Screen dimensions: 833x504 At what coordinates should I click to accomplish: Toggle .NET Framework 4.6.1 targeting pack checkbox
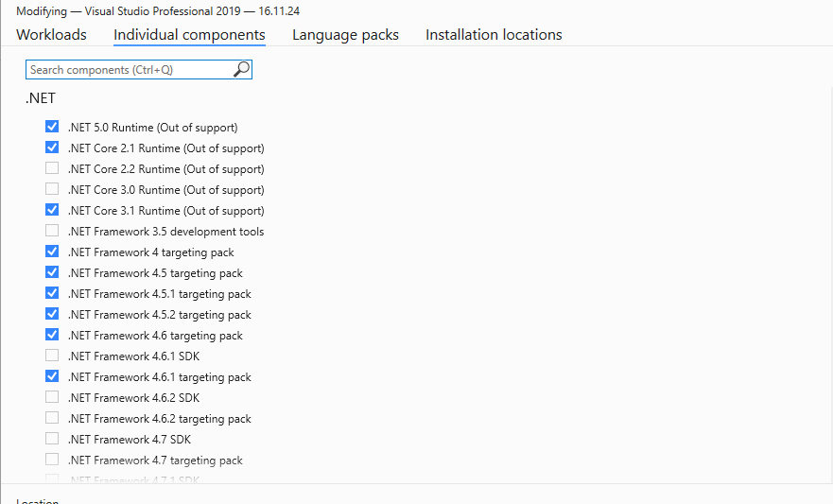click(x=52, y=376)
